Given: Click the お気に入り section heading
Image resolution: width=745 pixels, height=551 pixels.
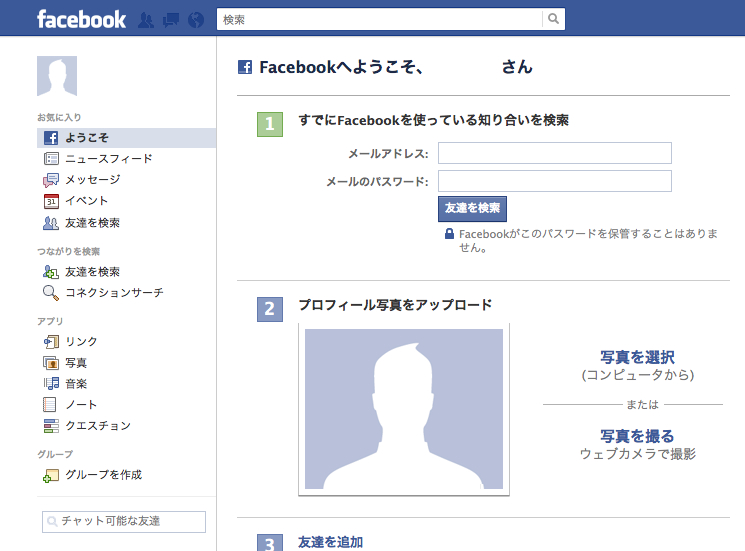Looking at the screenshot, I should pos(59,117).
